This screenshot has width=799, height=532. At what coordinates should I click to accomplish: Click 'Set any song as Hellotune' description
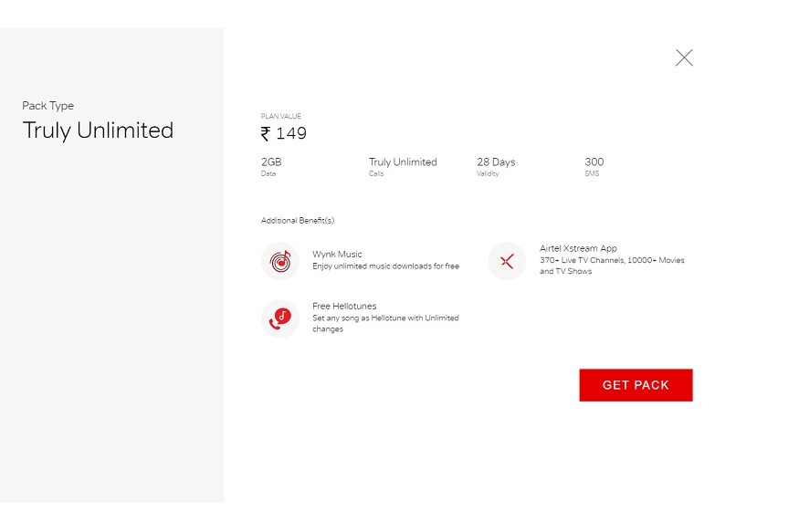[x=385, y=323]
